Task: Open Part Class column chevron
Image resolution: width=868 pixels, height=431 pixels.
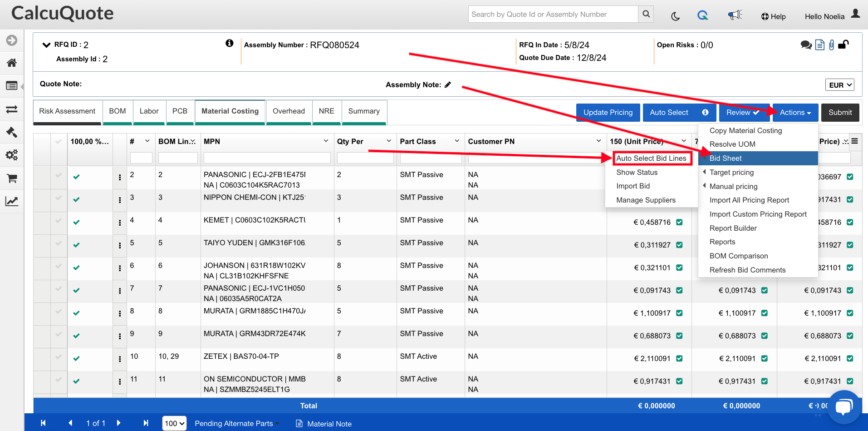Action: pos(457,141)
